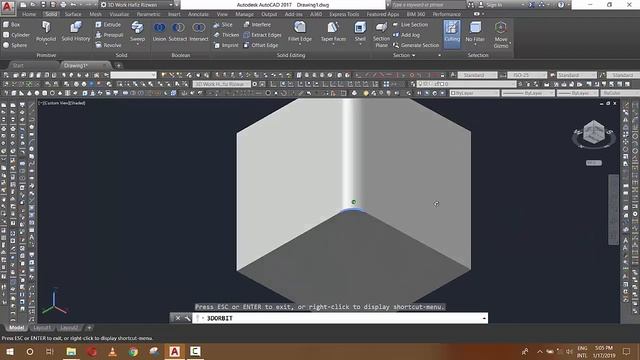Click the Section Plane tool
640x360 pixels.
[x=381, y=35]
